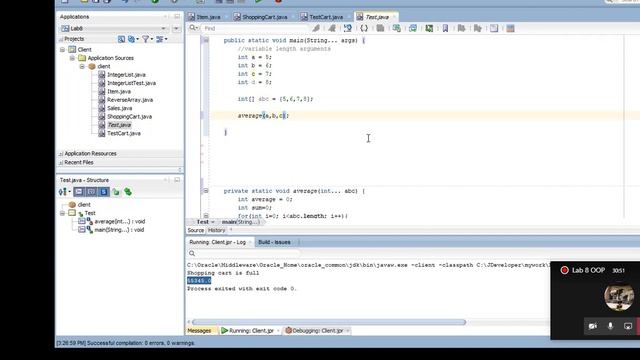Collapse the client package node in Projects

pos(82,67)
